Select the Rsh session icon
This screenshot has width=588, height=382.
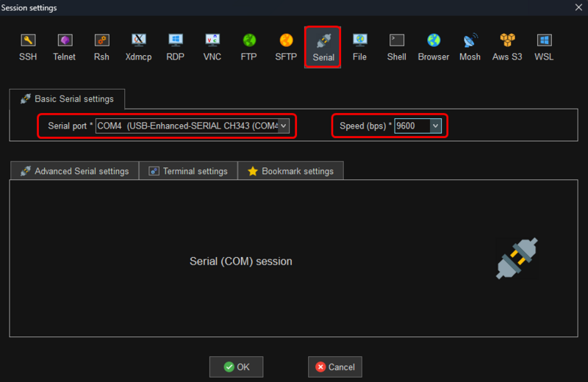[x=101, y=47]
